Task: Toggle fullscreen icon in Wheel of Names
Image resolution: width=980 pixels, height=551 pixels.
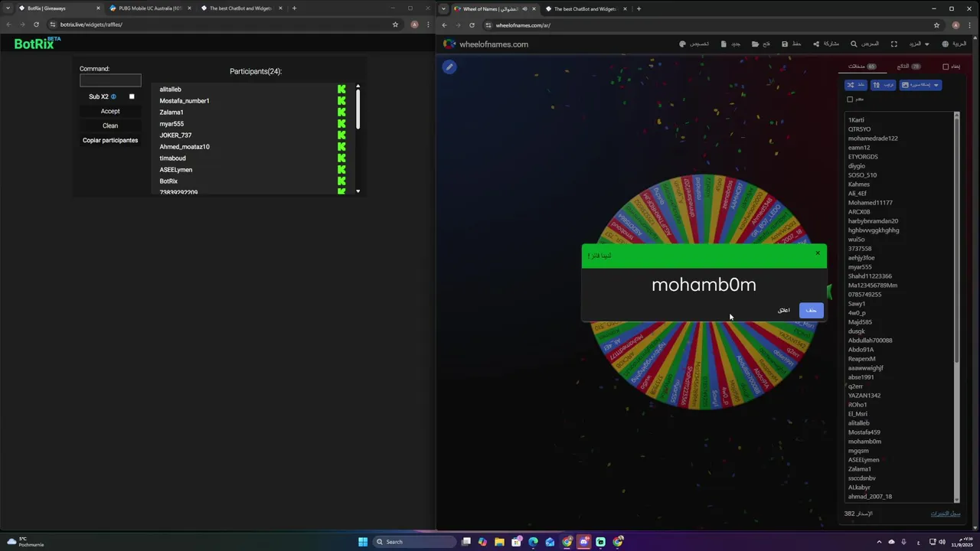Action: click(894, 44)
